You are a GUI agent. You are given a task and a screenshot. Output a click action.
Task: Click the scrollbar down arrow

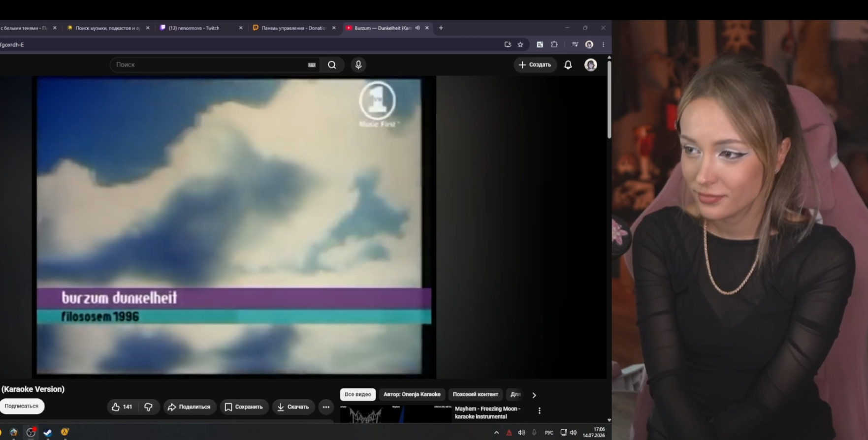609,420
